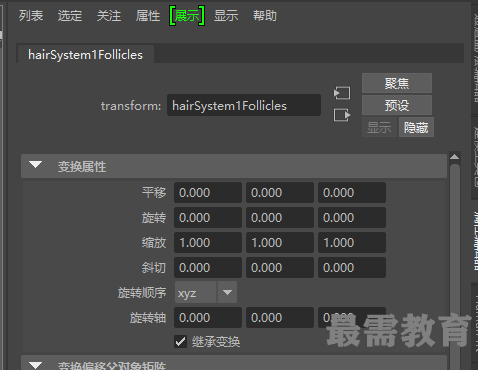The image size is (478, 370).
Task: Click the 预设 button
Action: pos(397,105)
